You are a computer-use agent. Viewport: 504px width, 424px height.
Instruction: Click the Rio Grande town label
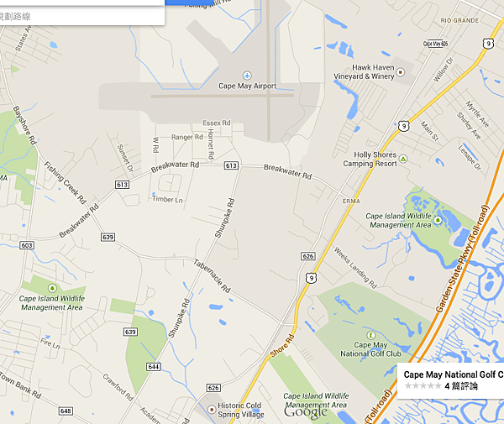click(459, 20)
